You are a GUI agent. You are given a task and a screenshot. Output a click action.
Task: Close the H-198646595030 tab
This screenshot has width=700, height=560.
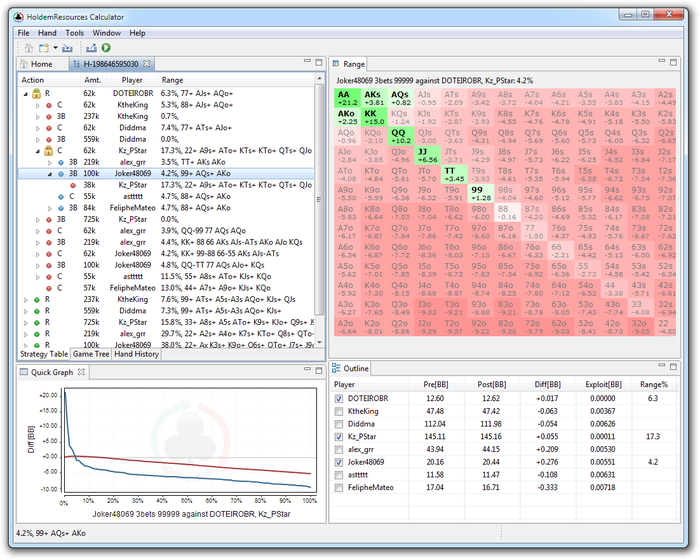146,64
